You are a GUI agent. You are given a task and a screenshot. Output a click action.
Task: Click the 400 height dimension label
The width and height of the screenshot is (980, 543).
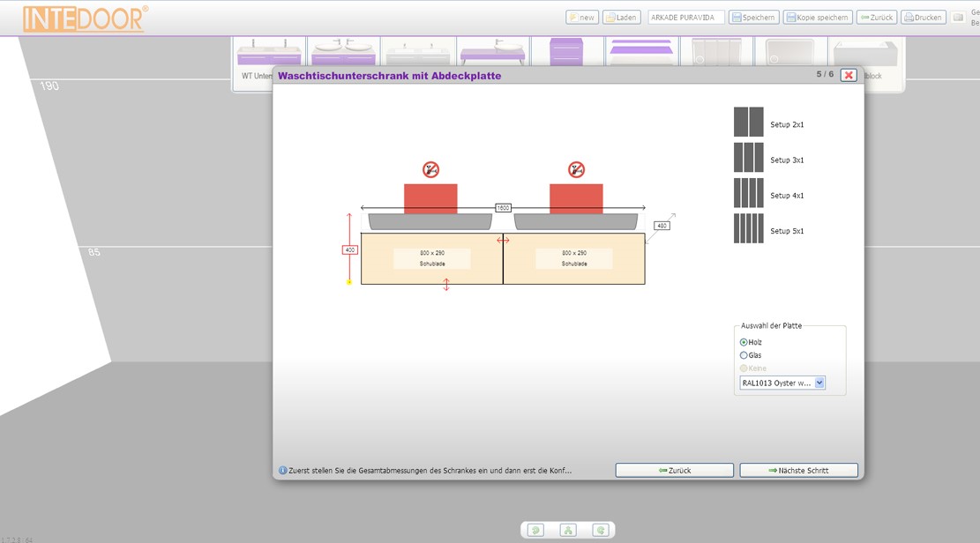click(x=349, y=250)
